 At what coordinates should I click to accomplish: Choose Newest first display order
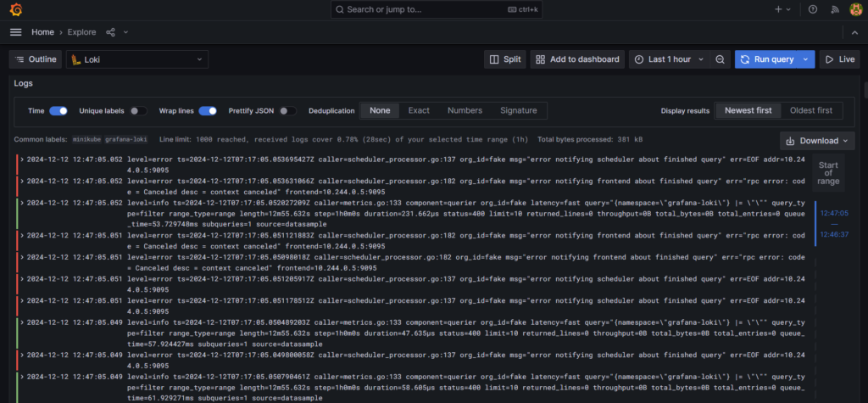pyautogui.click(x=748, y=110)
